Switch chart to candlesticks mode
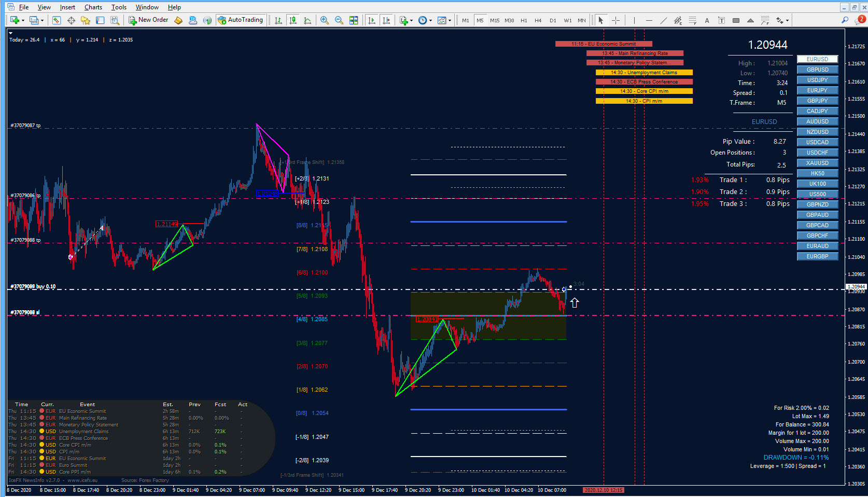 [293, 20]
